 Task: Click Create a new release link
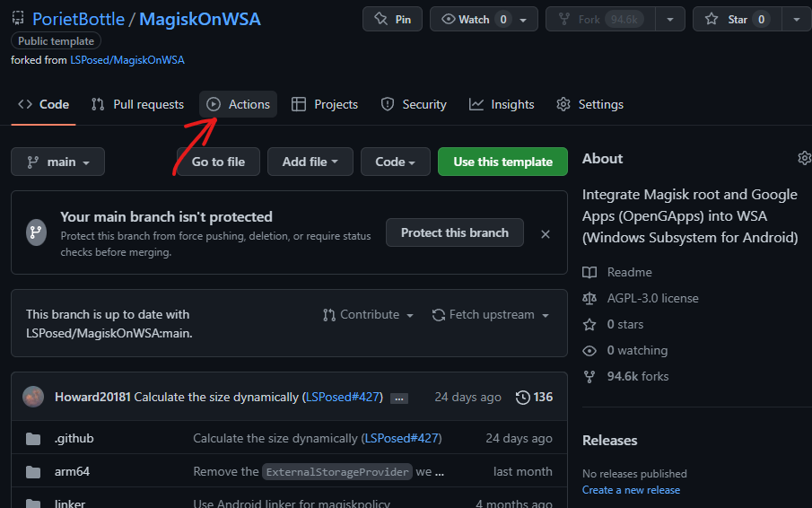tap(631, 490)
